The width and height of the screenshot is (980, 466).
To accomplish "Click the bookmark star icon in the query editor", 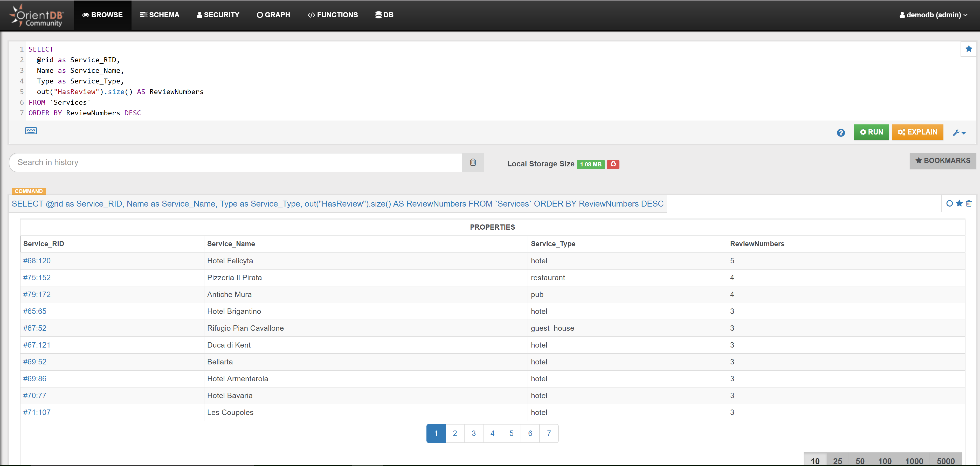I will [968, 49].
